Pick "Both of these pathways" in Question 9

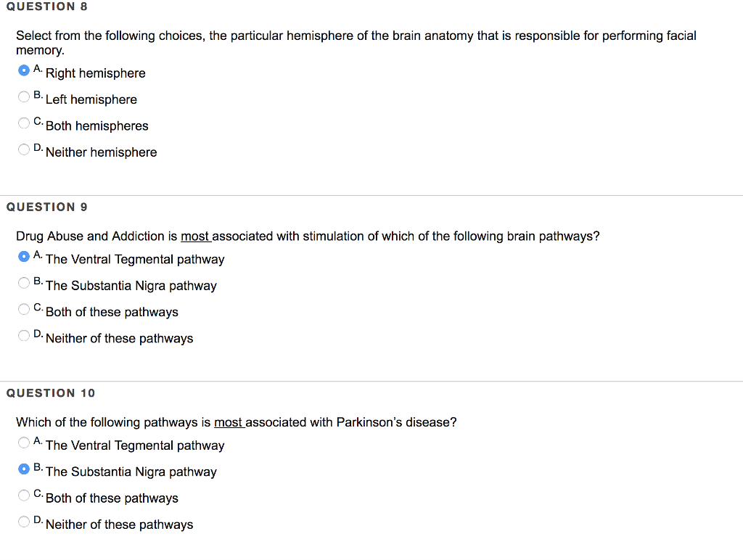23,308
